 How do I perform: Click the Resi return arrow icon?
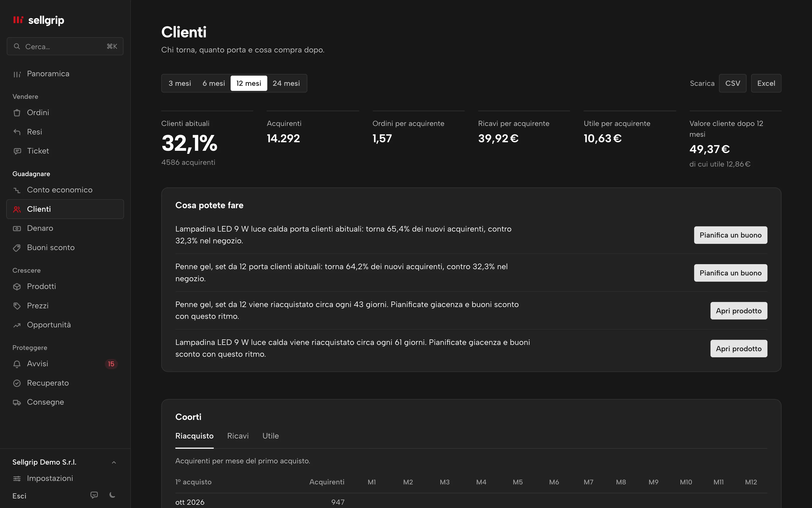pyautogui.click(x=17, y=132)
